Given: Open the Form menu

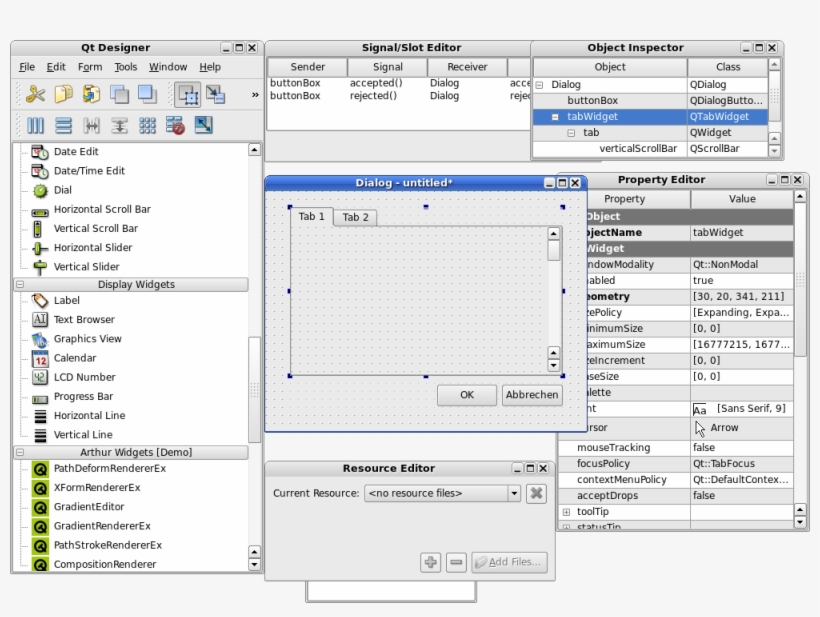Looking at the screenshot, I should pos(90,67).
